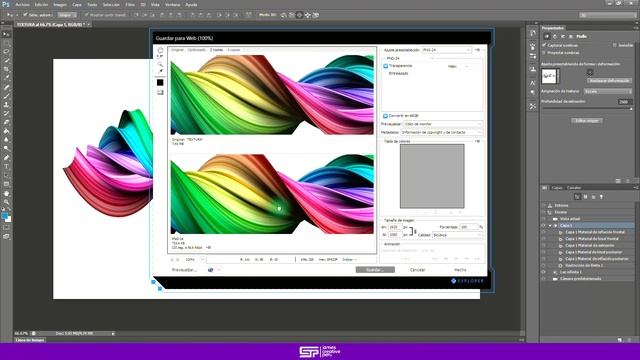Select the Horizontal Type tool

tap(6, 167)
